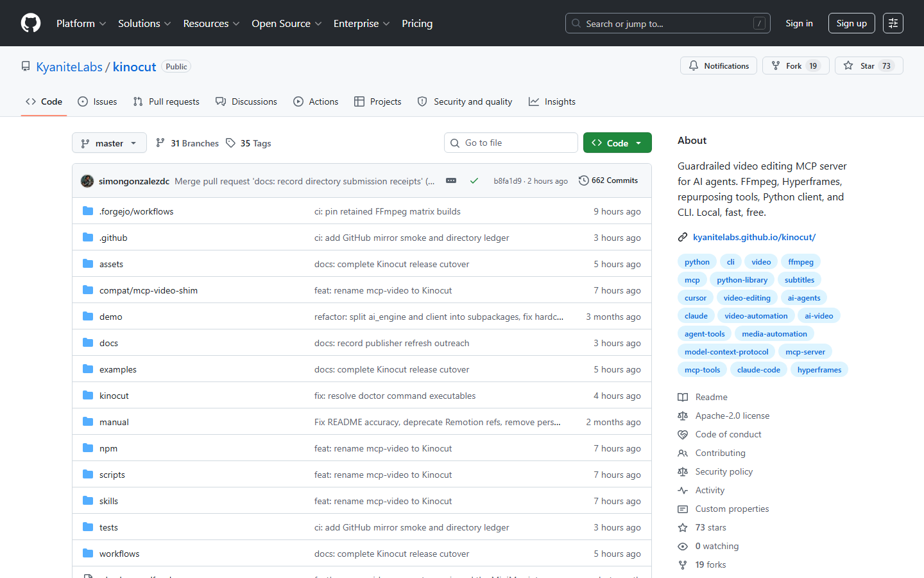Viewport: 924px width, 578px height.
Task: Expand the Enterprise menu
Action: click(x=361, y=23)
